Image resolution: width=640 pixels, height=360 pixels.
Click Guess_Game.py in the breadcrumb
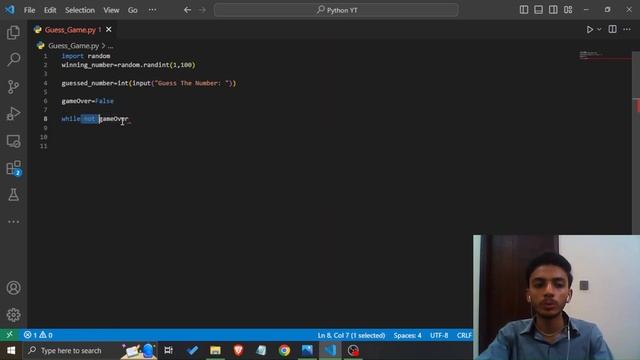[73, 46]
